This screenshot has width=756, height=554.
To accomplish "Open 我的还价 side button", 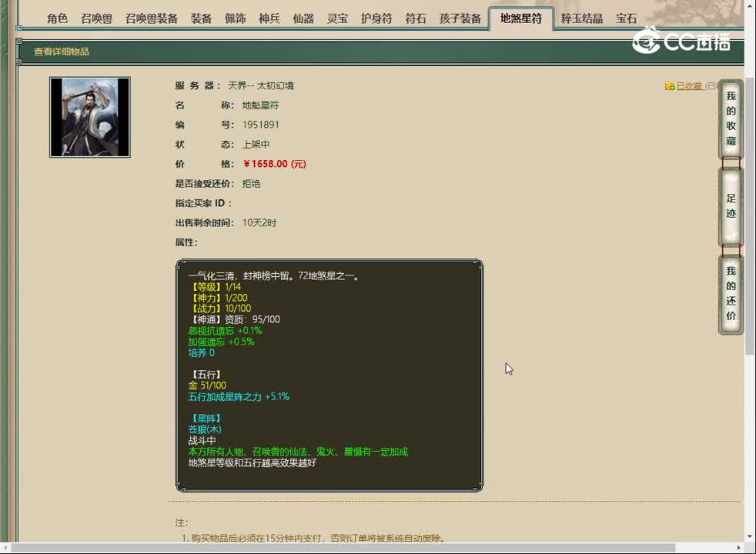I will tap(731, 293).
